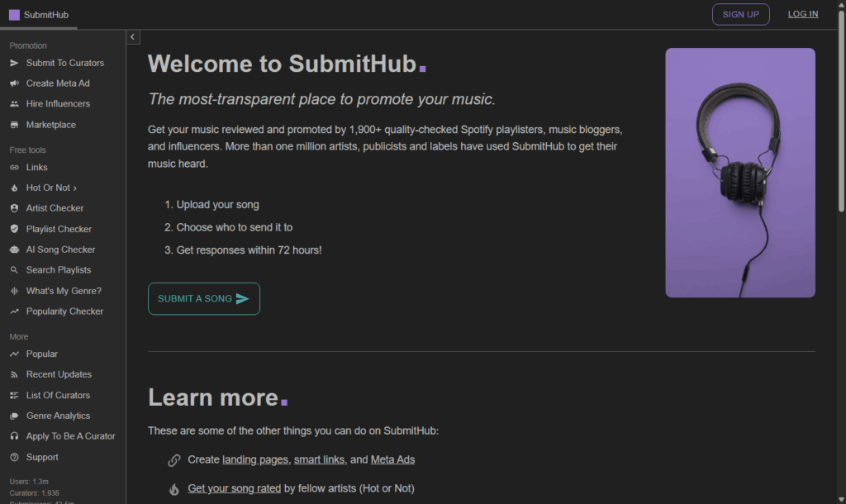The height and width of the screenshot is (504, 846).
Task: Click the 'Users: 1.3m' stat text
Action: click(x=29, y=482)
